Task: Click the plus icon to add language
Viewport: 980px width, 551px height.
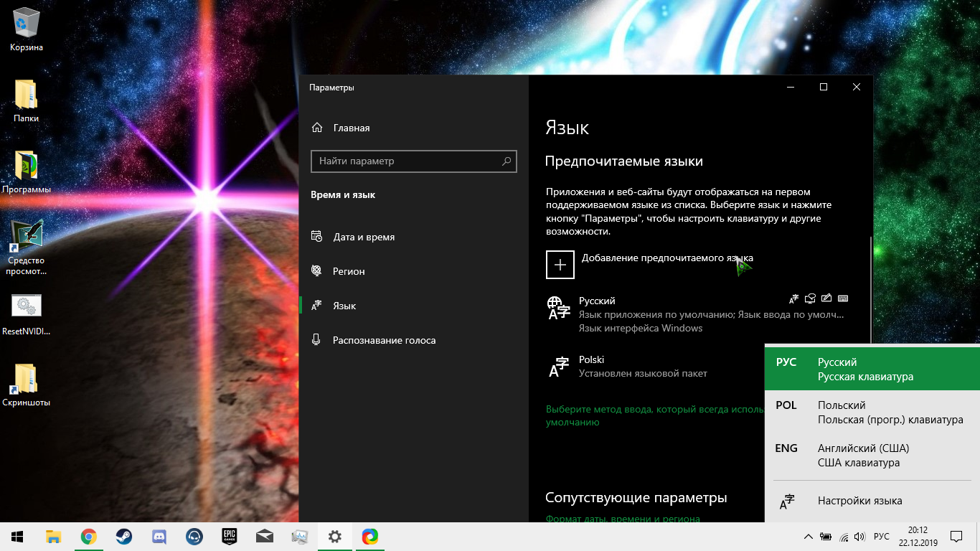Action: coord(560,265)
